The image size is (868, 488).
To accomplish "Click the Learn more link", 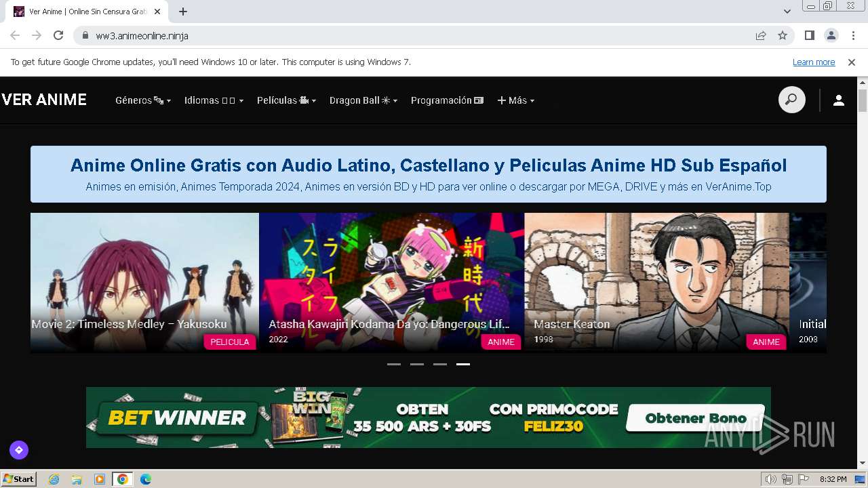I will (814, 62).
